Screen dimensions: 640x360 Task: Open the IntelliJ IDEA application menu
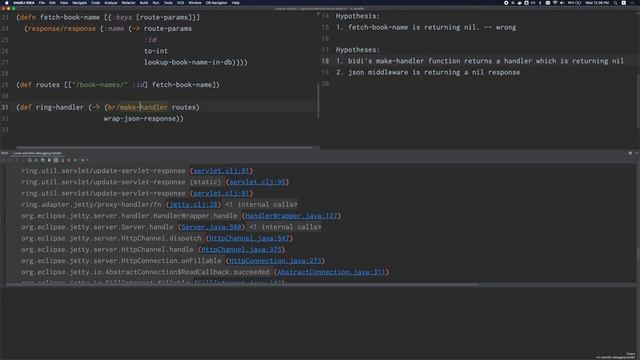[x=24, y=3]
